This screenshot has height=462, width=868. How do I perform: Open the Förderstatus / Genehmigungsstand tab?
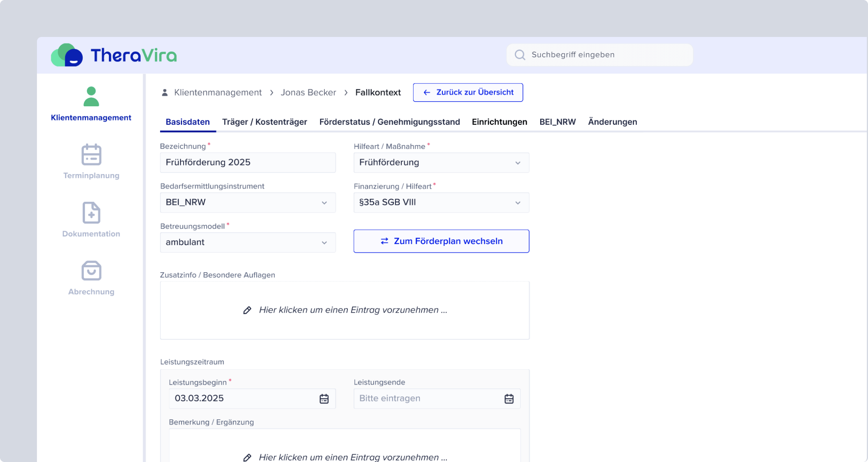(x=390, y=122)
